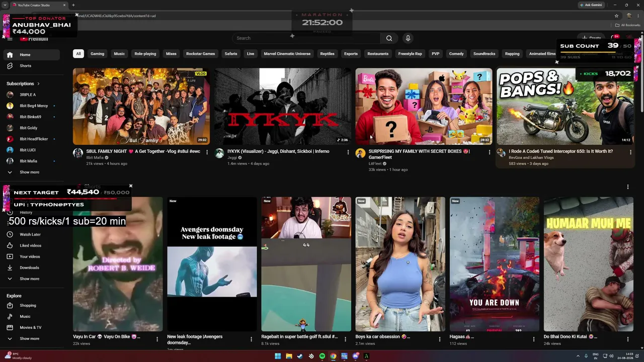Image resolution: width=644 pixels, height=362 pixels.
Task: Bookmark this page with star icon
Action: tap(616, 16)
